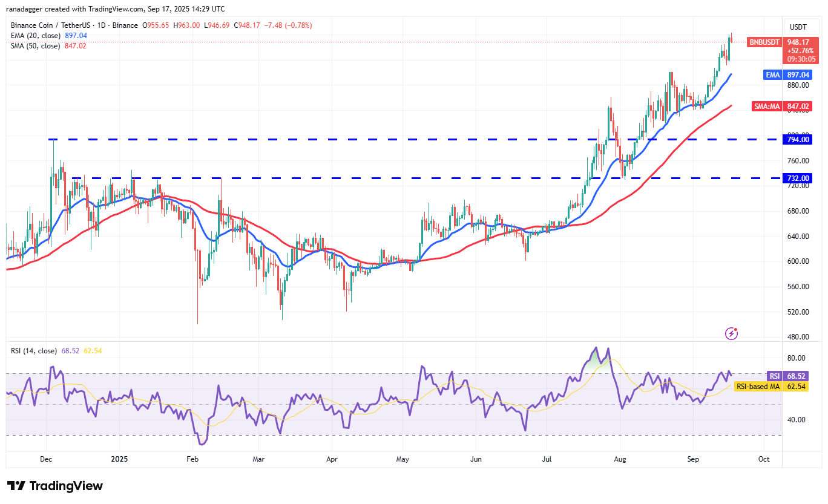Screen dimensions: 828x504
Task: Click the purple lightning flash icon on the chart
Action: [732, 333]
